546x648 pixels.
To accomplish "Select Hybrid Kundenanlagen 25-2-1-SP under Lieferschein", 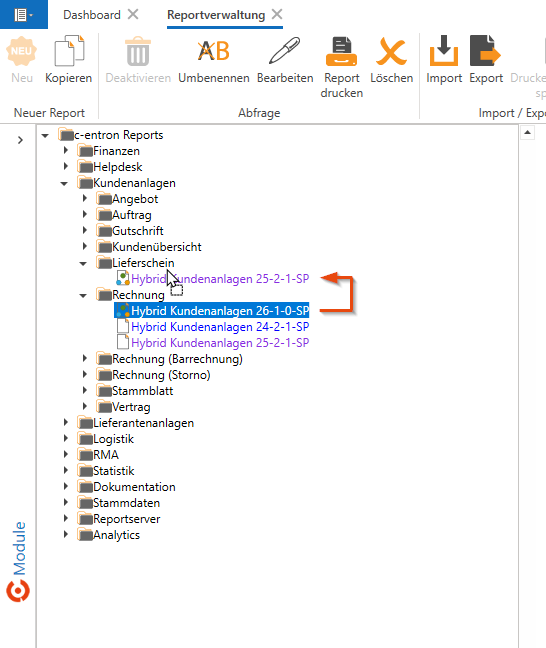I will pos(220,279).
